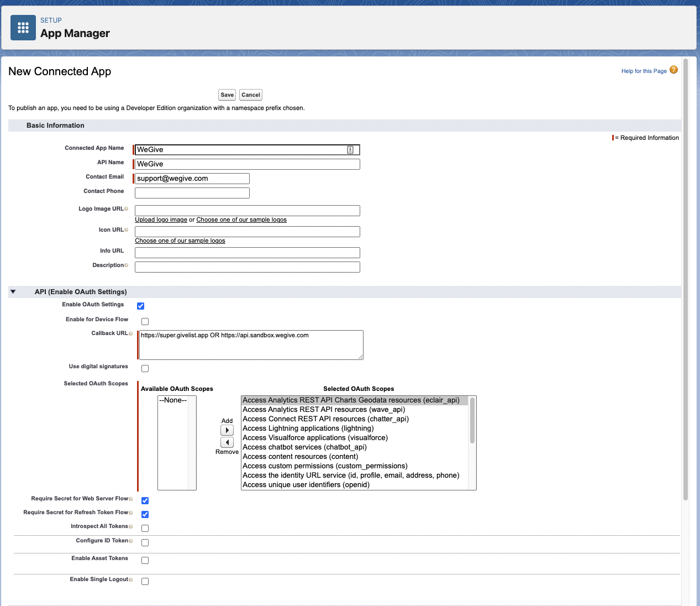
Task: Select --None-- in Available OAuth Scopes
Action: [x=173, y=400]
